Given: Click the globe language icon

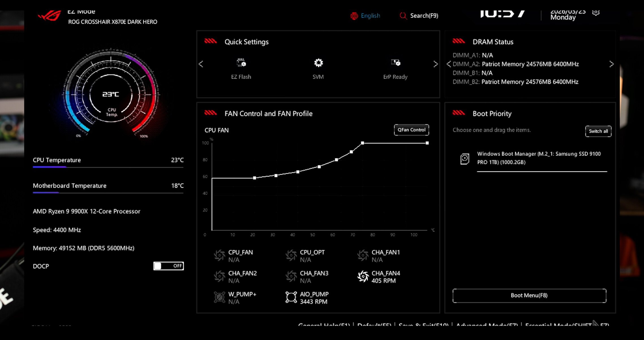Looking at the screenshot, I should point(354,16).
